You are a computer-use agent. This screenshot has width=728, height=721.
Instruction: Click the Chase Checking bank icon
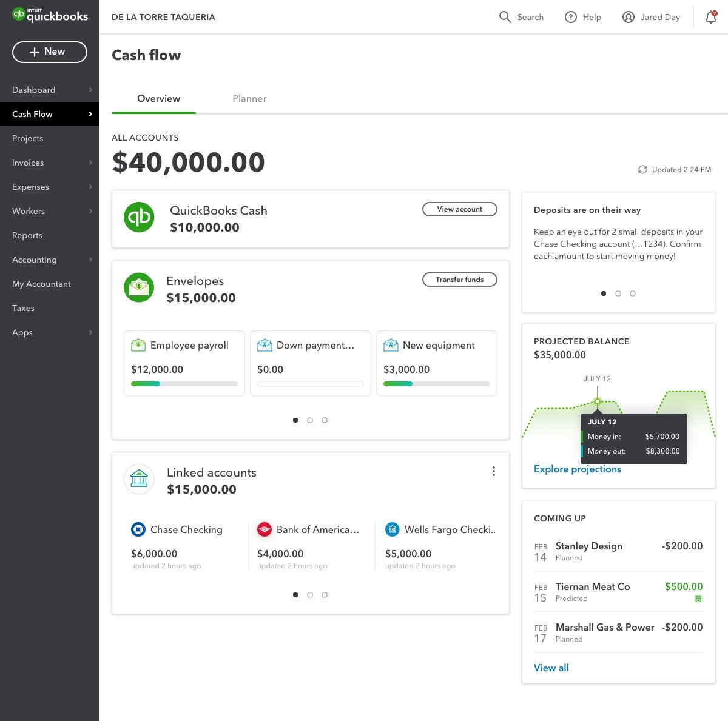[x=138, y=529]
